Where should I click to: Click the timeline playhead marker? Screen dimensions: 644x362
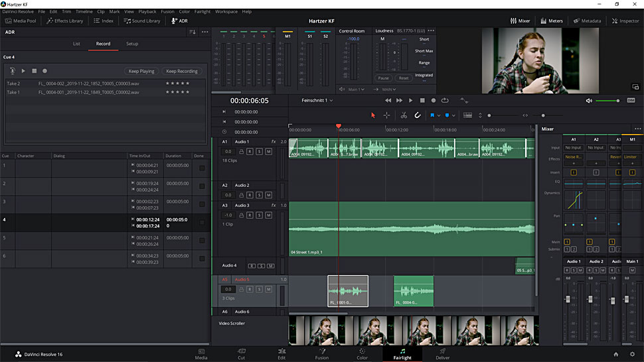coord(339,126)
